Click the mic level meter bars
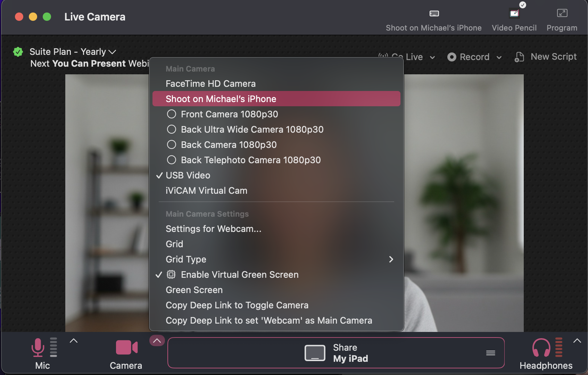The height and width of the screenshot is (375, 588). pyautogui.click(x=53, y=347)
